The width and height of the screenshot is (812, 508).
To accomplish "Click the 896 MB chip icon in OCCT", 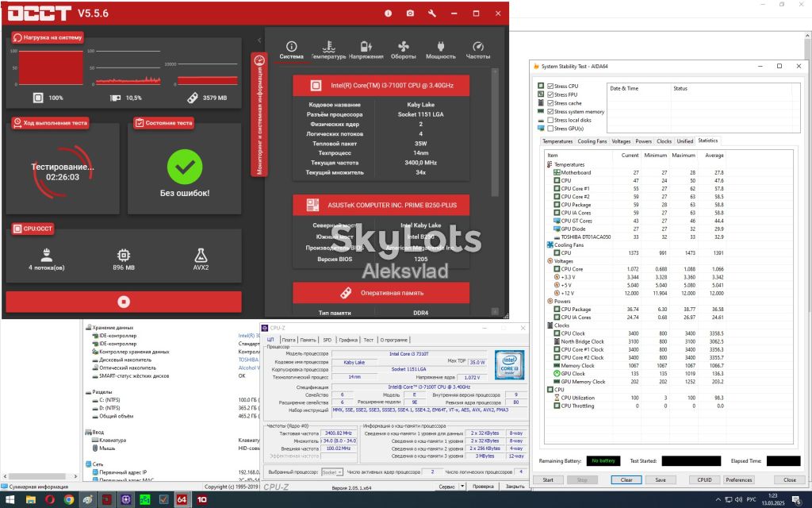I will [123, 255].
